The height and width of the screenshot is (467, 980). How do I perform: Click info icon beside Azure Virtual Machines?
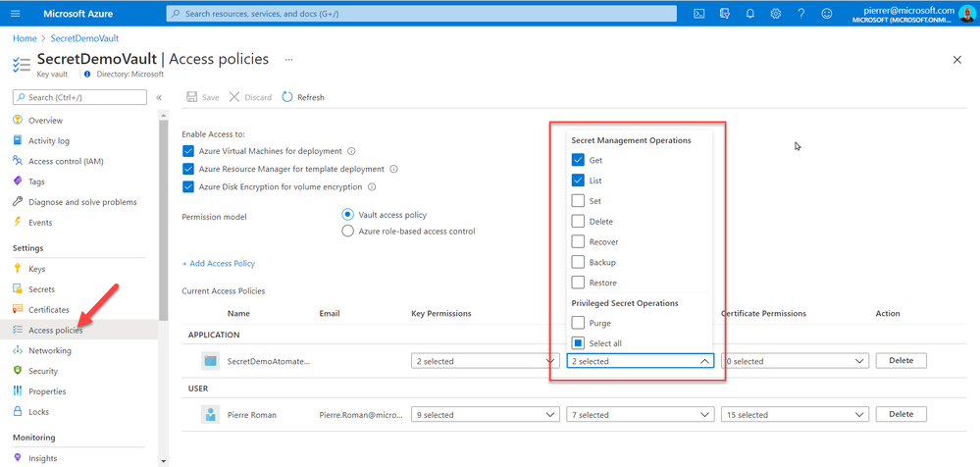pyautogui.click(x=351, y=151)
